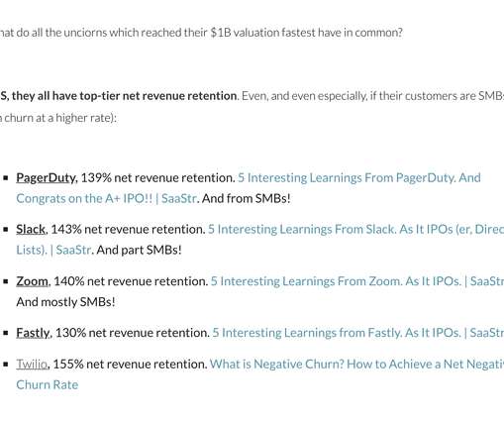The image size is (504, 421).
Task: Click the '139% net revenue retention' text
Action: coord(157,178)
